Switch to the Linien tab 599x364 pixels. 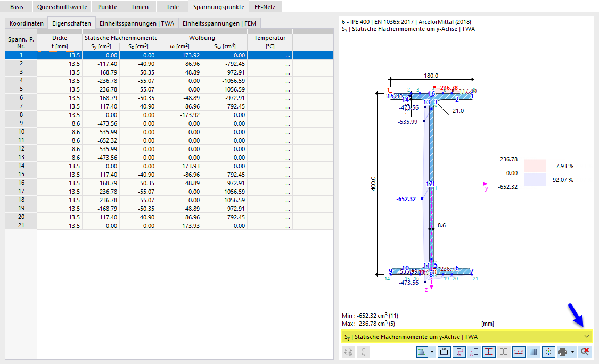(140, 7)
